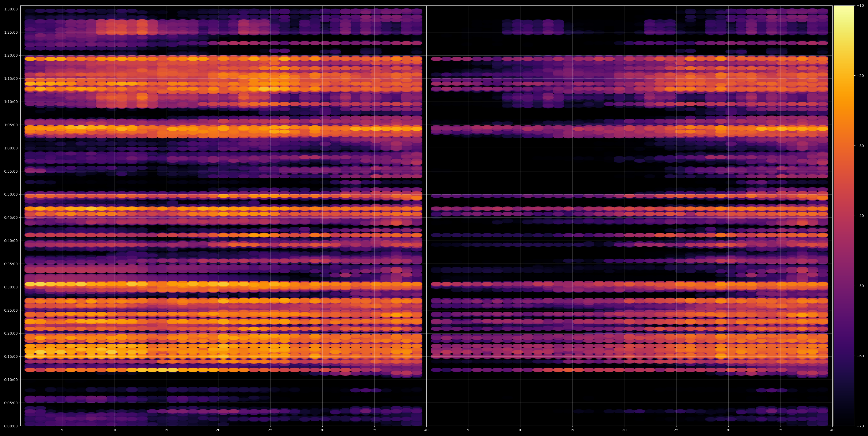Image resolution: width=868 pixels, height=436 pixels.
Task: Click the 0:05:00 y-axis tick label
Action: (x=11, y=403)
